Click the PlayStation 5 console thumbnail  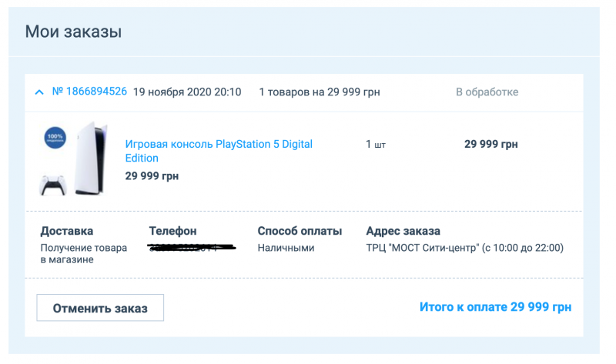tap(85, 158)
